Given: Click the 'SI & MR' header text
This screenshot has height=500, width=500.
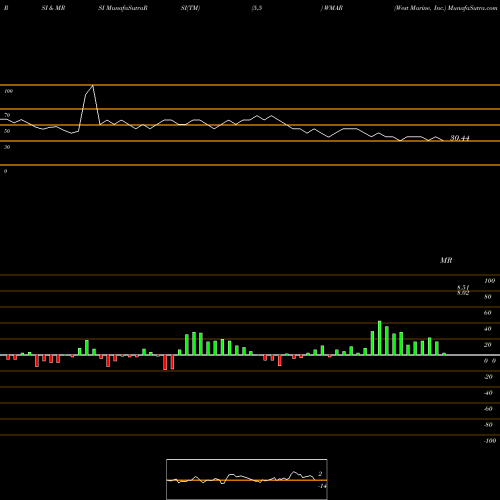Looking at the screenshot, I should (x=53, y=8).
